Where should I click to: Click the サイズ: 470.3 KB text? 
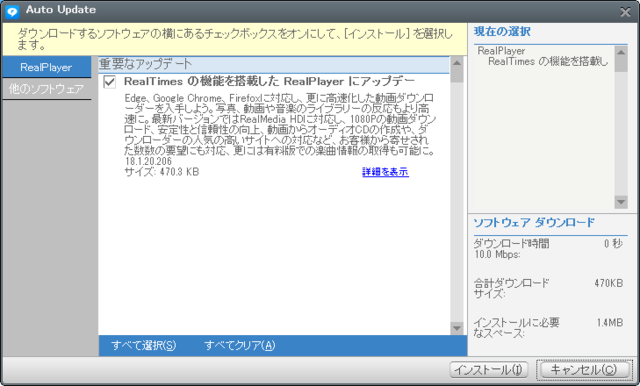point(162,172)
